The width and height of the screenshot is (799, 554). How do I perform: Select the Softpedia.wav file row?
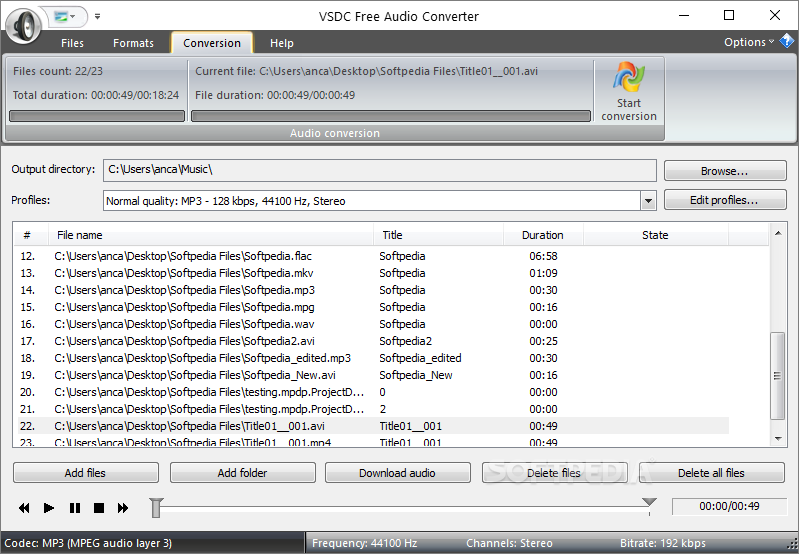pos(373,324)
